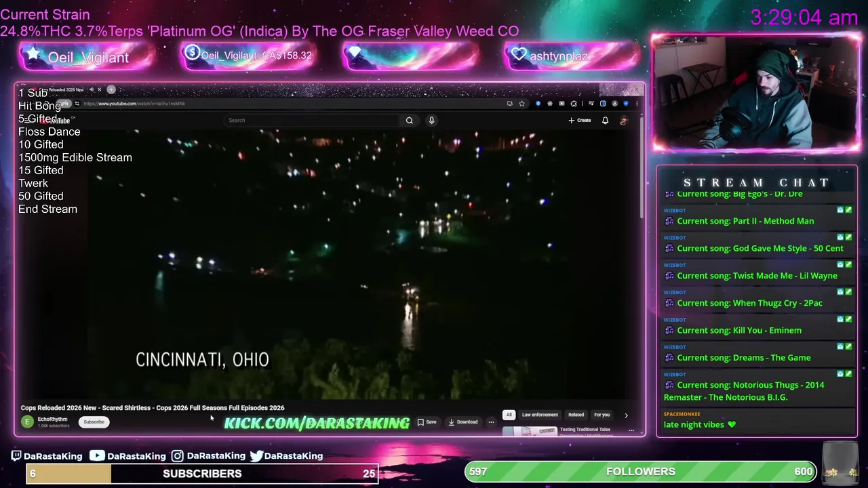Click the Oeil_Vigilant CA$158.32 badge

(x=248, y=56)
